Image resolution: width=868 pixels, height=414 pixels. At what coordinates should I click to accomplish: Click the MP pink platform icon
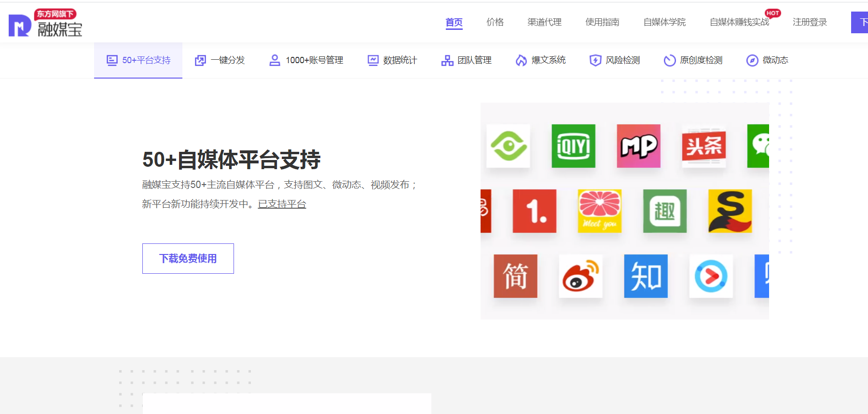click(x=639, y=146)
